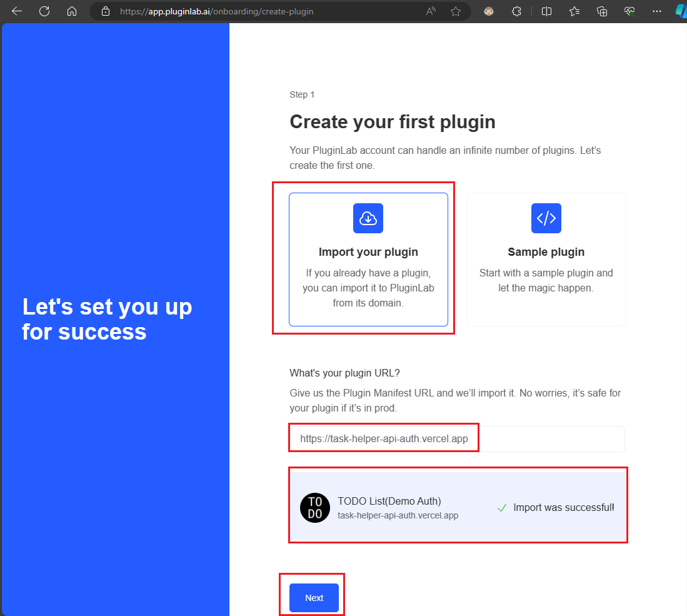Open the Collections icon
Screen dimensions: 687x616
click(601, 11)
